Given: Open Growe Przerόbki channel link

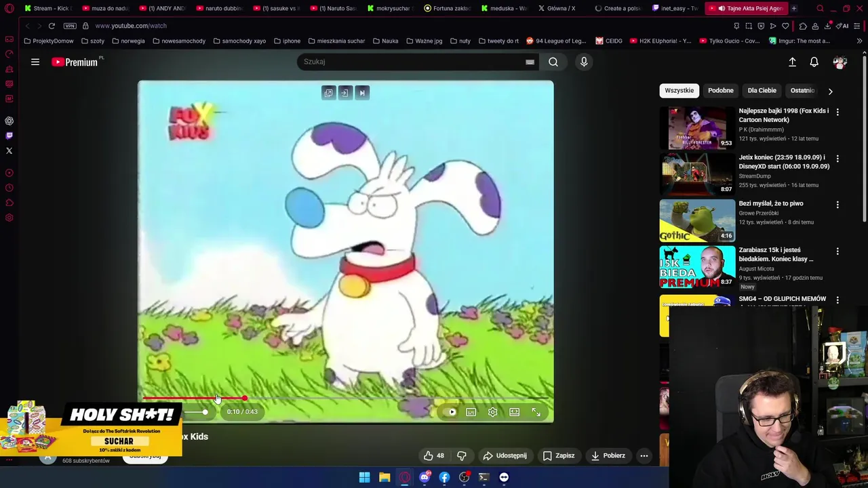Looking at the screenshot, I should (x=759, y=213).
